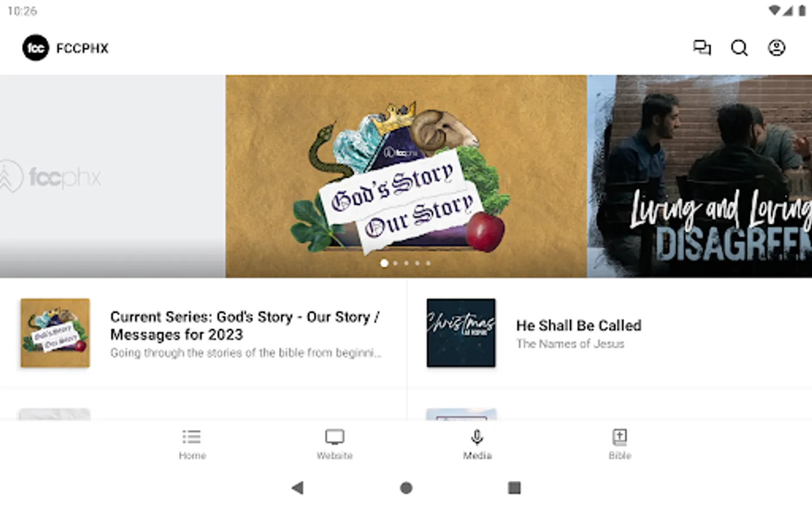Tap the search magnifier icon
Image resolution: width=812 pixels, height=508 pixels.
coord(739,48)
